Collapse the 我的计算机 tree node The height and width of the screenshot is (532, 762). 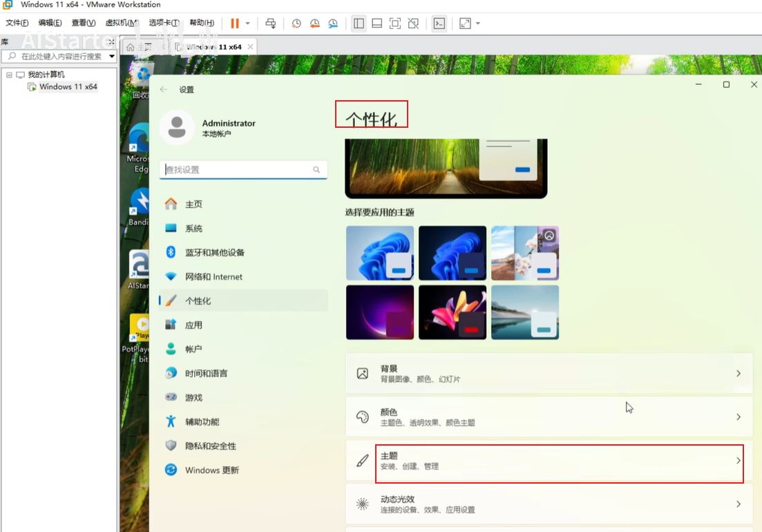point(9,75)
